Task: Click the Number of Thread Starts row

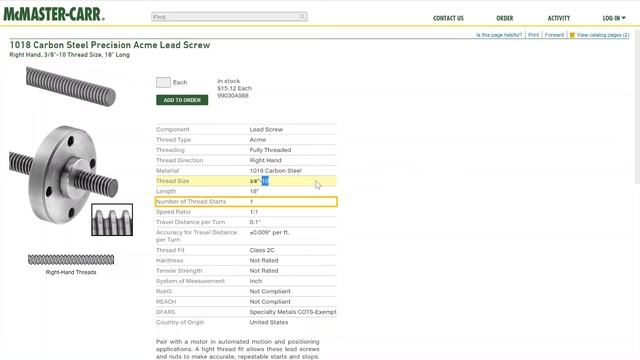Action: (x=246, y=202)
